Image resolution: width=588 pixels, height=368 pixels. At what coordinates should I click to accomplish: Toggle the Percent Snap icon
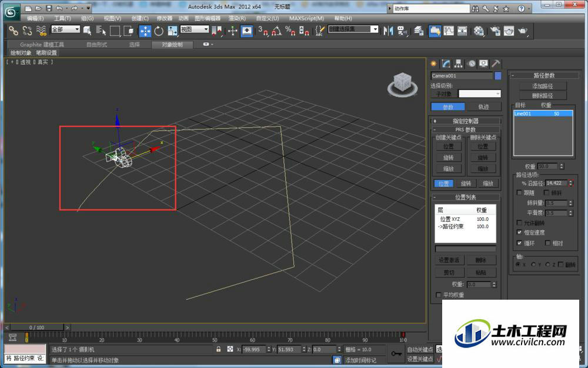[290, 31]
